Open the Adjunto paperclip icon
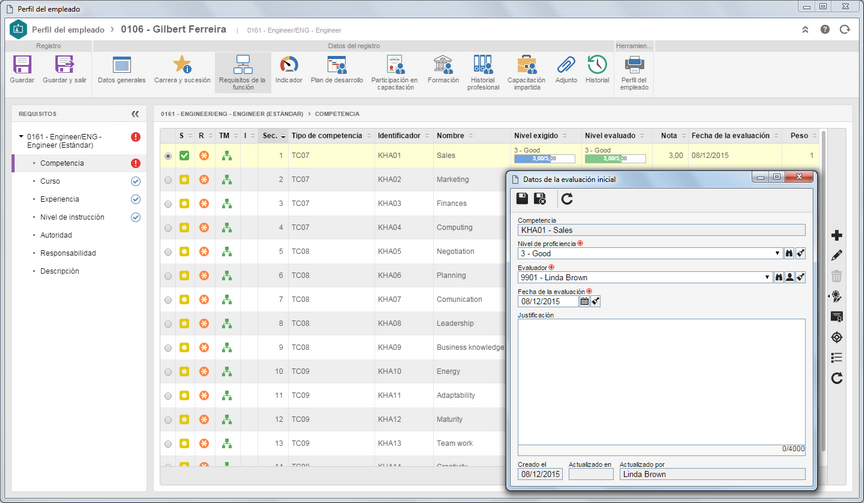Viewport: 864px width, 503px height. [x=566, y=64]
